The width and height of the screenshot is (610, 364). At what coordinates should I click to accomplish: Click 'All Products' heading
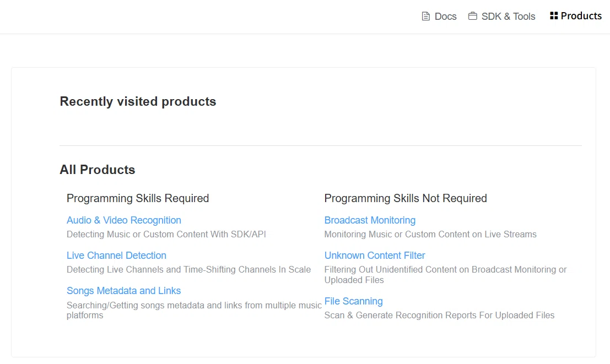[97, 170]
